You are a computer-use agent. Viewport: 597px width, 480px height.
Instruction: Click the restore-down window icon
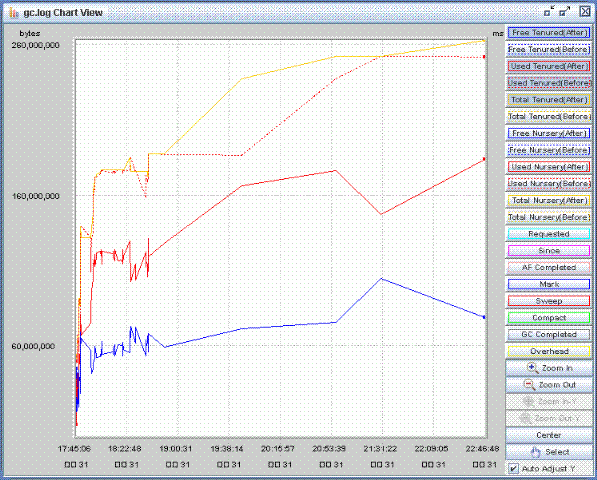click(x=549, y=11)
